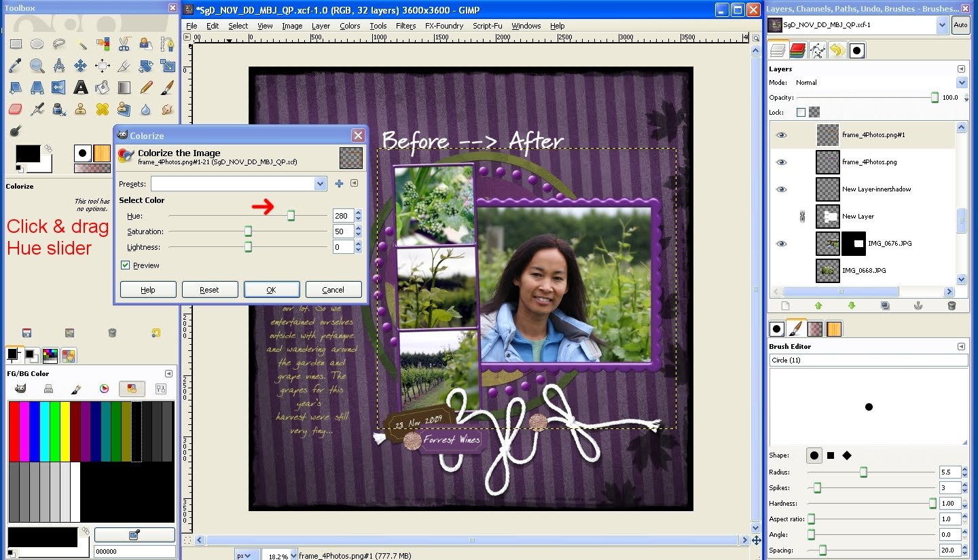Open the Filters menu
The height and width of the screenshot is (560, 978).
[405, 26]
